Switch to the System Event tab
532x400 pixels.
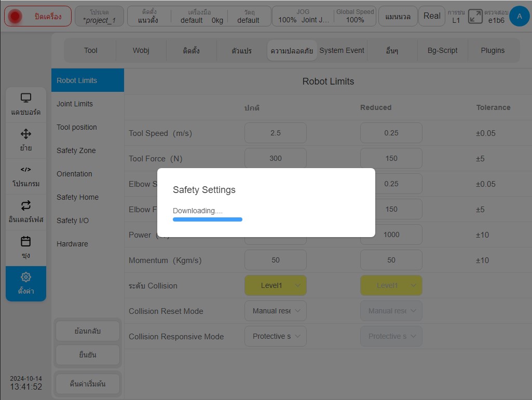pyautogui.click(x=342, y=50)
